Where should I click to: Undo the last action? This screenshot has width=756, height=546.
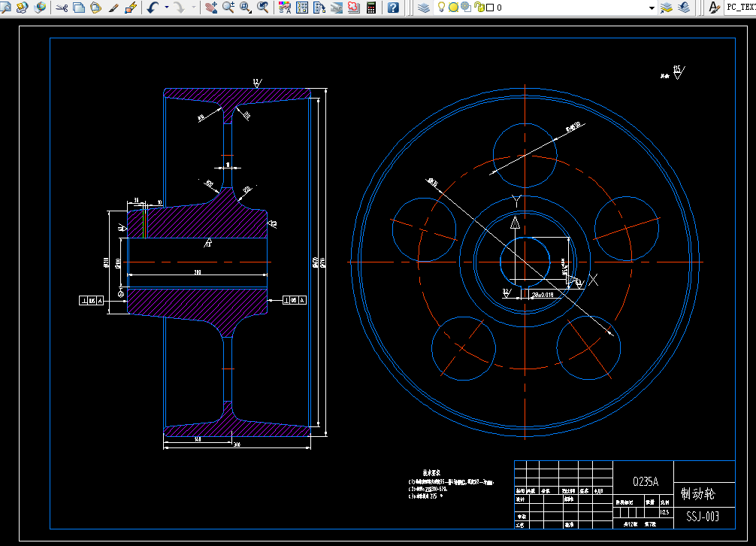(153, 8)
